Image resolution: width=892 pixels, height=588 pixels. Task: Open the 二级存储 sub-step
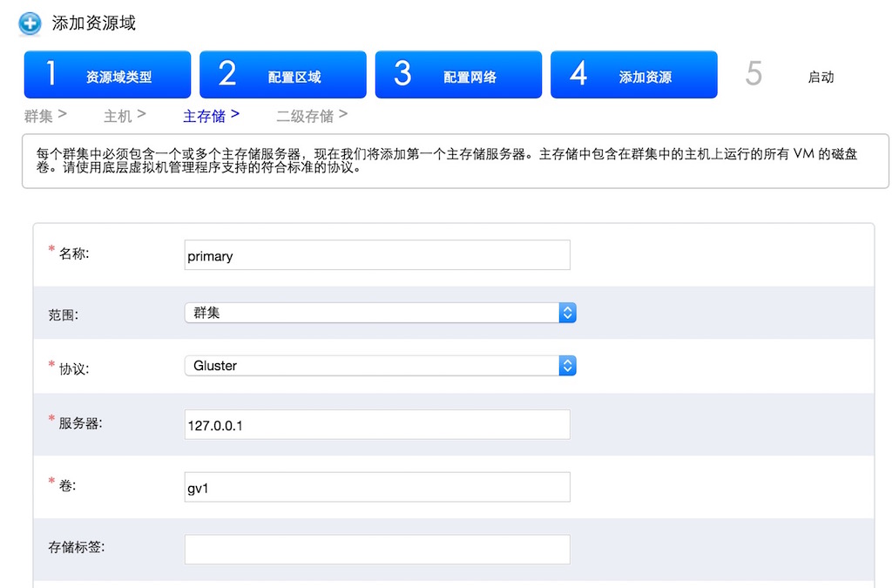[312, 116]
